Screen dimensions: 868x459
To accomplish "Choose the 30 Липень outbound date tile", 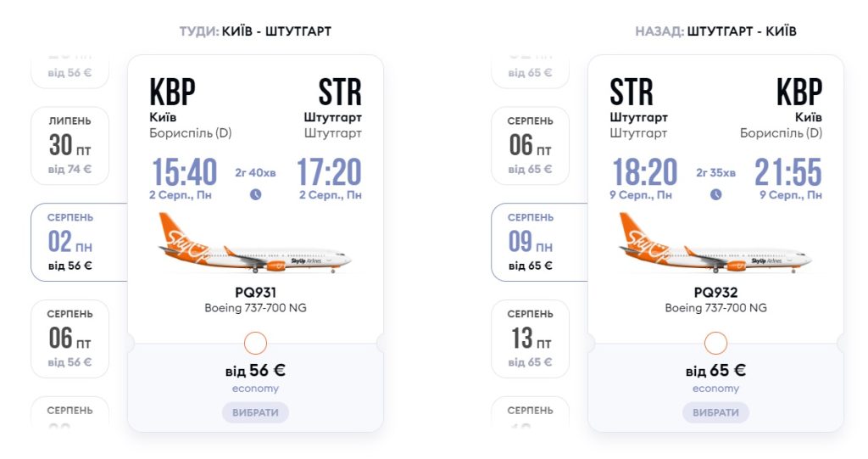I will click(70, 145).
